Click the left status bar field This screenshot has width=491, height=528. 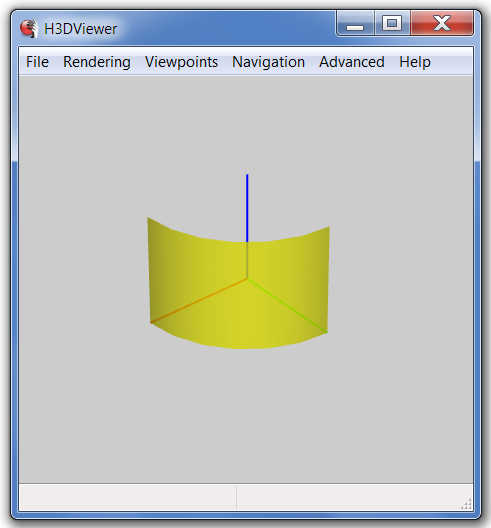(x=128, y=497)
